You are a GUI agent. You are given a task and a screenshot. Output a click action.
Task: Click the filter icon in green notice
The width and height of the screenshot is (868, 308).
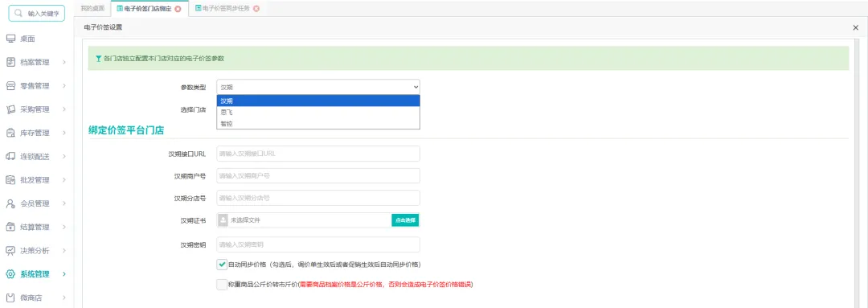coord(99,58)
